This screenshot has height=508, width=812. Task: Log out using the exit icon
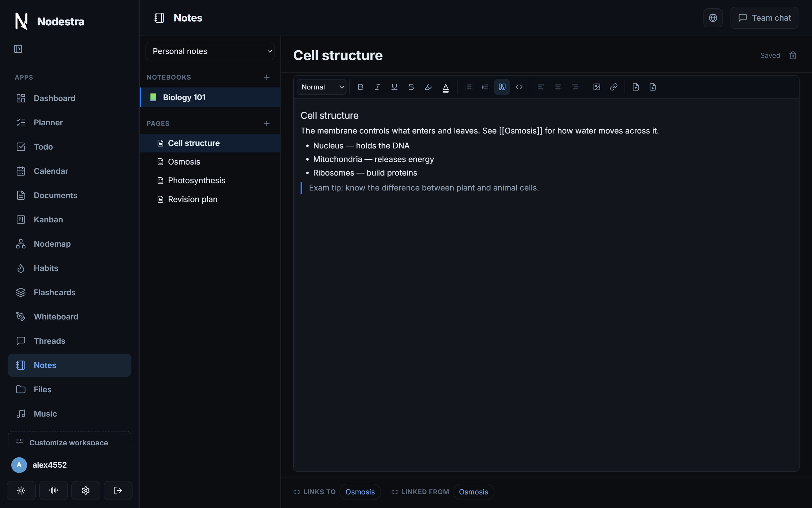[x=118, y=491]
